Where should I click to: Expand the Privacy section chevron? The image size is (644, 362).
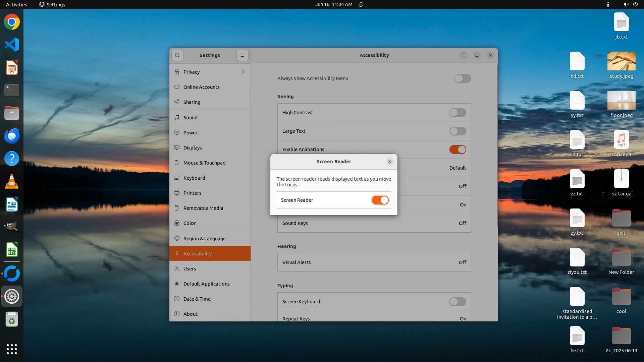[243, 72]
